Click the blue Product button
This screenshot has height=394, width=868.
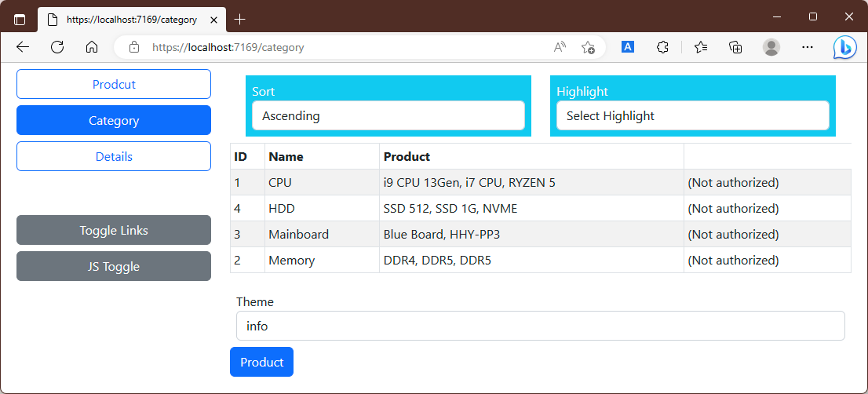(261, 362)
